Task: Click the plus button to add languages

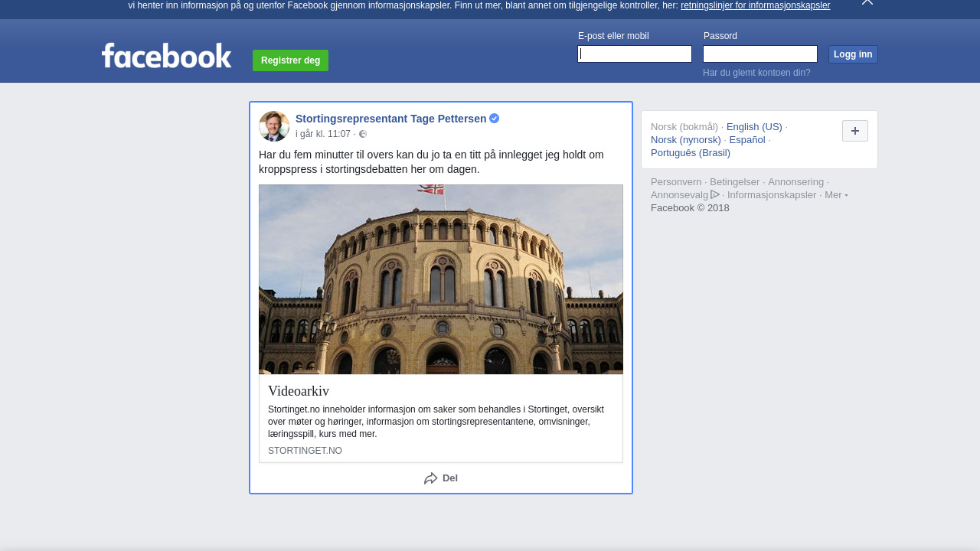Action: tap(854, 131)
